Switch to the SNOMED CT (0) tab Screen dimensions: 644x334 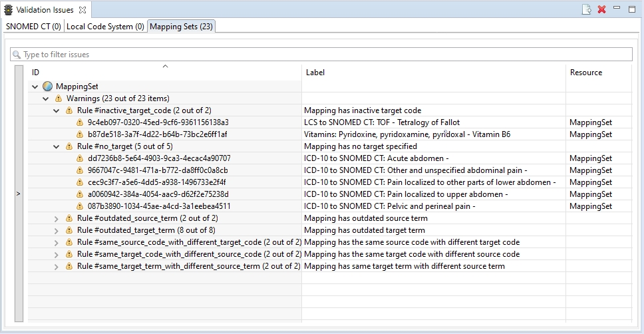click(x=33, y=27)
